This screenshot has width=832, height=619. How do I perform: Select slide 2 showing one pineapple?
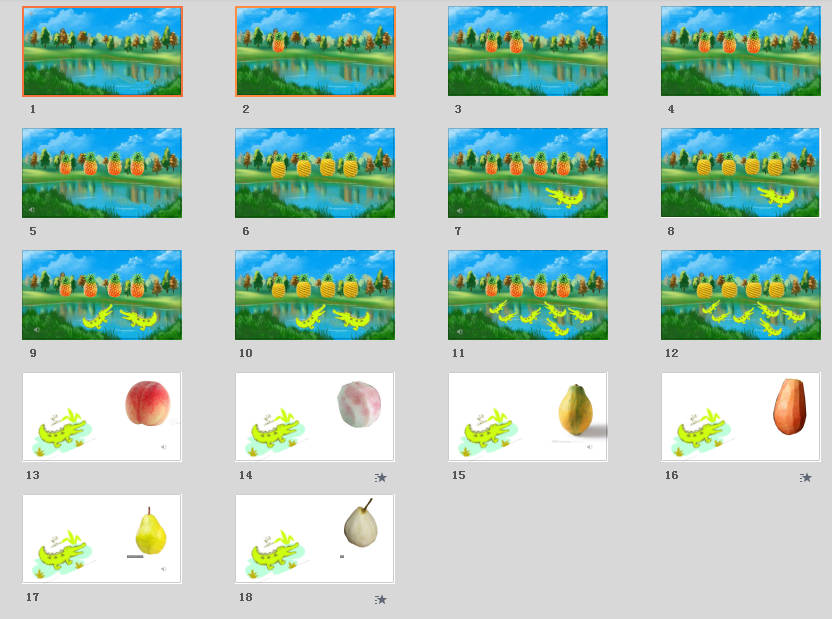pos(315,51)
